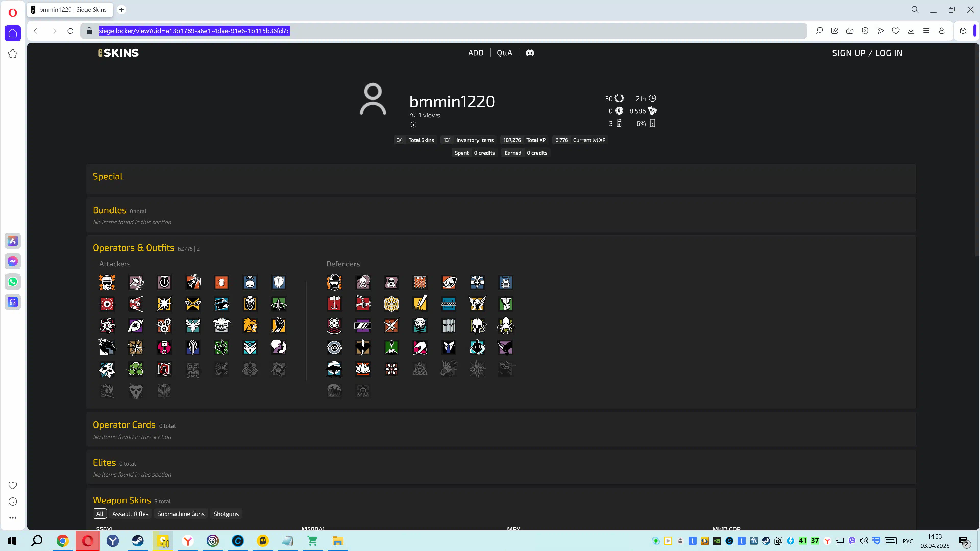Open a new browser tab with plus button
This screenshot has width=980, height=551.
coord(121,9)
